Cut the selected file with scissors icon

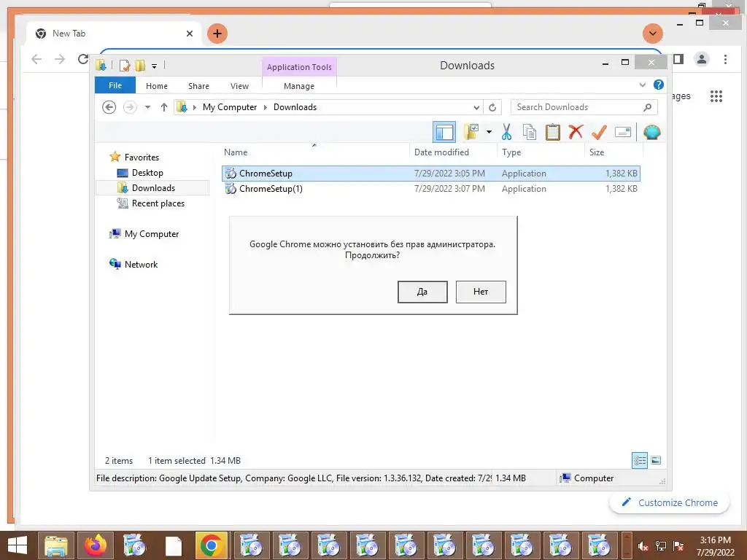pyautogui.click(x=506, y=132)
